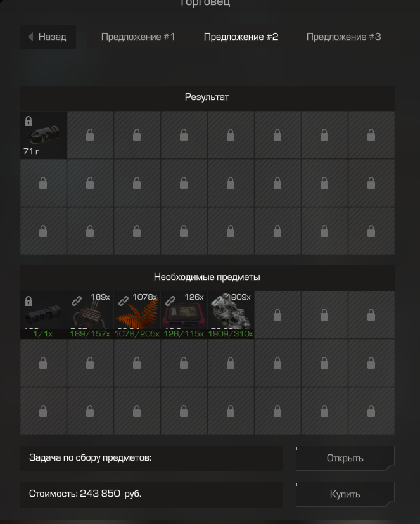Select the orange fern item 1078x

point(137,315)
